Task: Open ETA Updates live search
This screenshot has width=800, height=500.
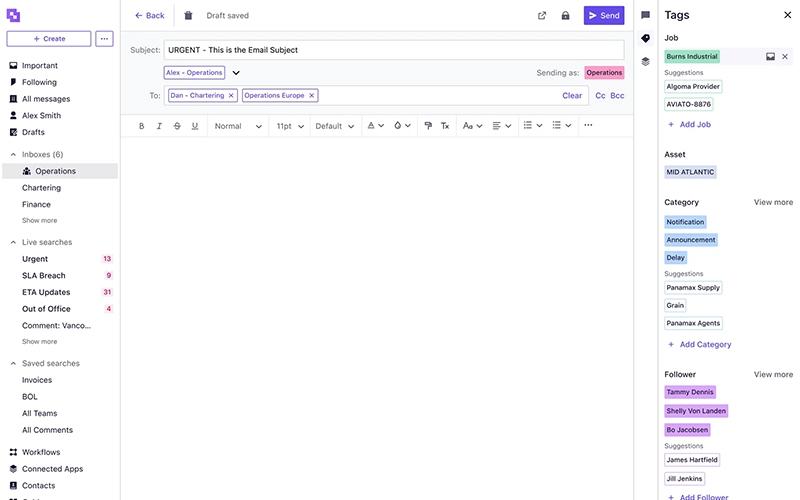Action: pyautogui.click(x=46, y=292)
